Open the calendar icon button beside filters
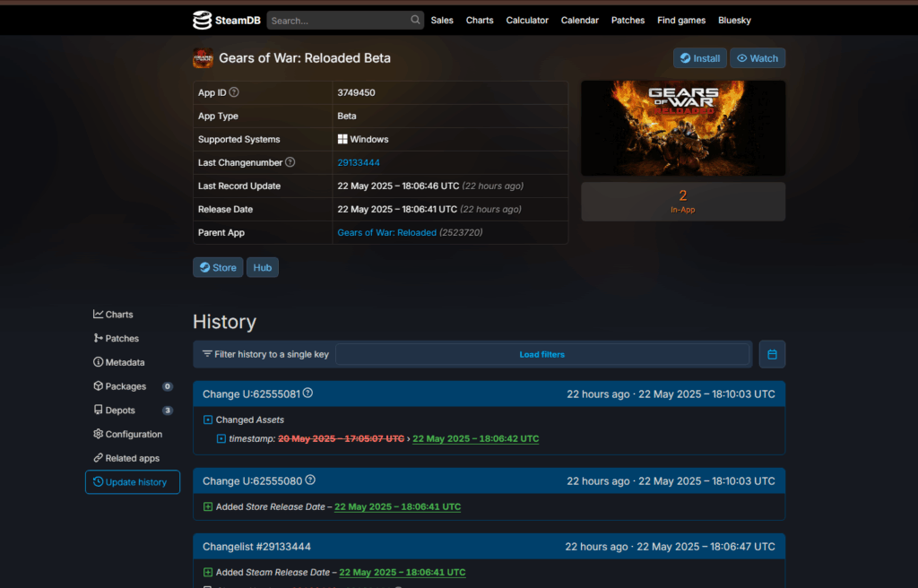This screenshot has width=918, height=588. (772, 354)
